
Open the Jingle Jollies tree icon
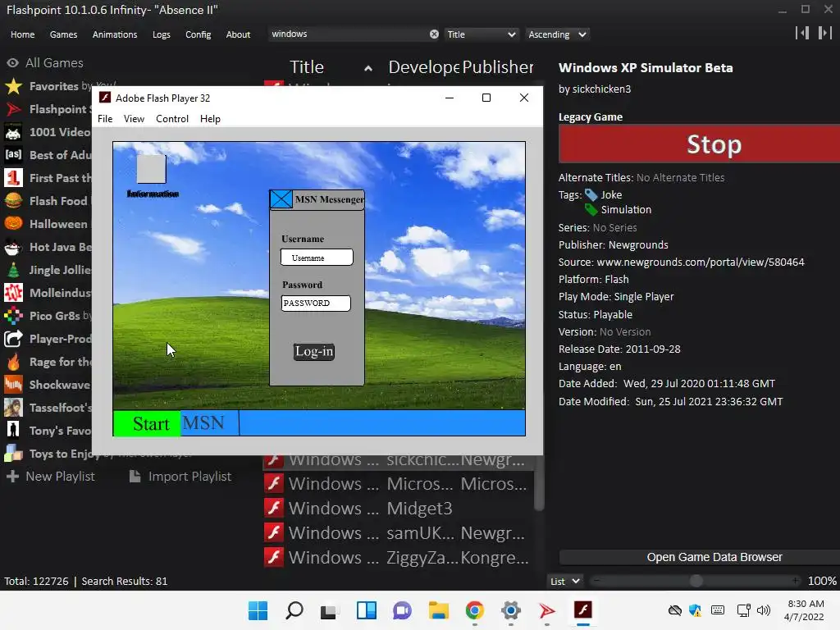point(13,270)
